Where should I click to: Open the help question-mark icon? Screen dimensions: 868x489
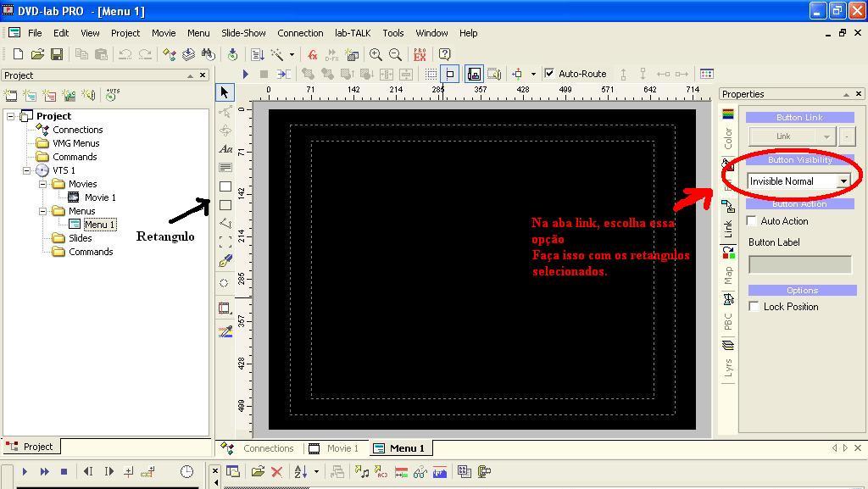click(444, 54)
